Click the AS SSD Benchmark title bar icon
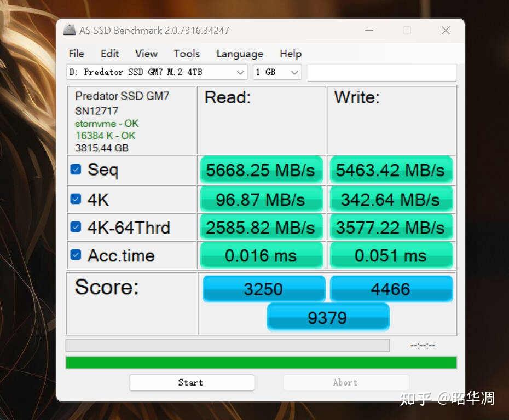 tap(70, 30)
